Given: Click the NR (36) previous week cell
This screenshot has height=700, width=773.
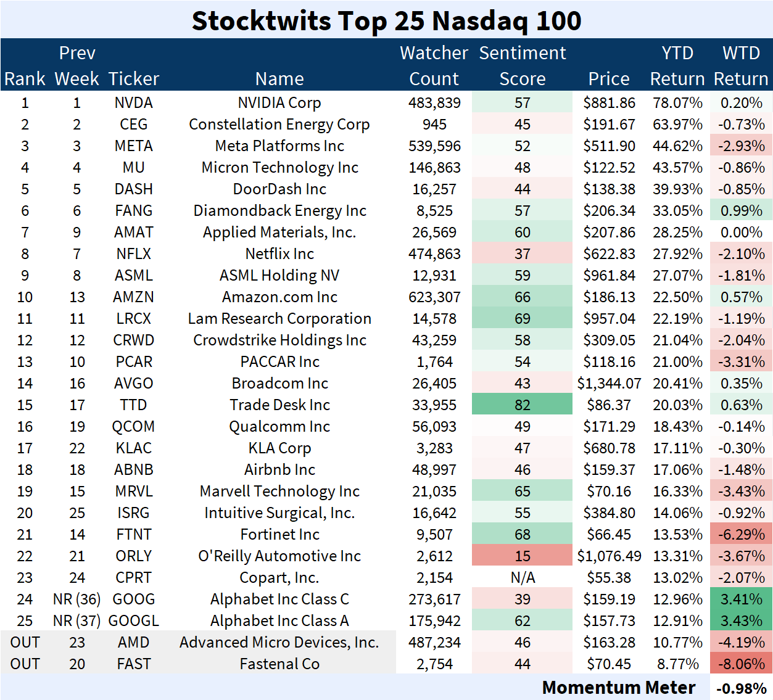Looking at the screenshot, I should (x=76, y=599).
